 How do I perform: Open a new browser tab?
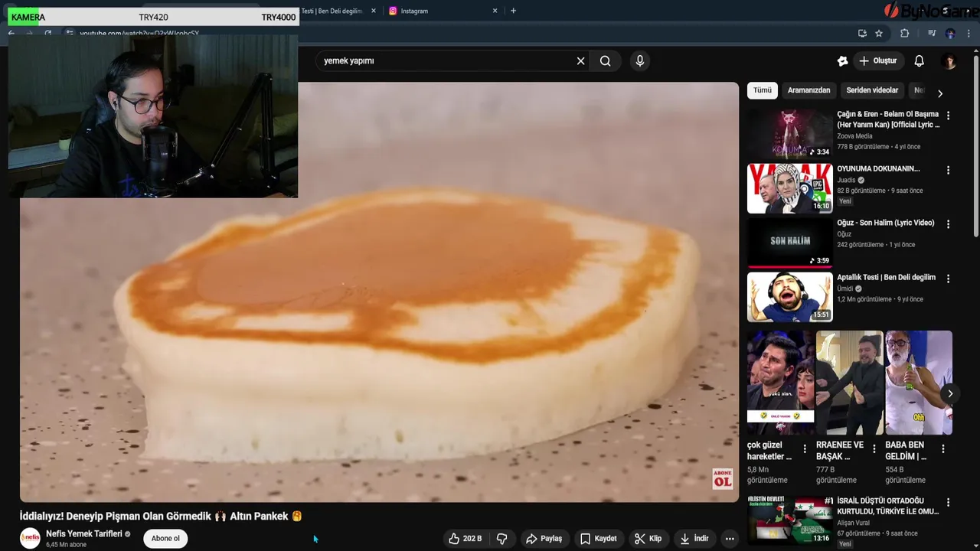coord(513,11)
